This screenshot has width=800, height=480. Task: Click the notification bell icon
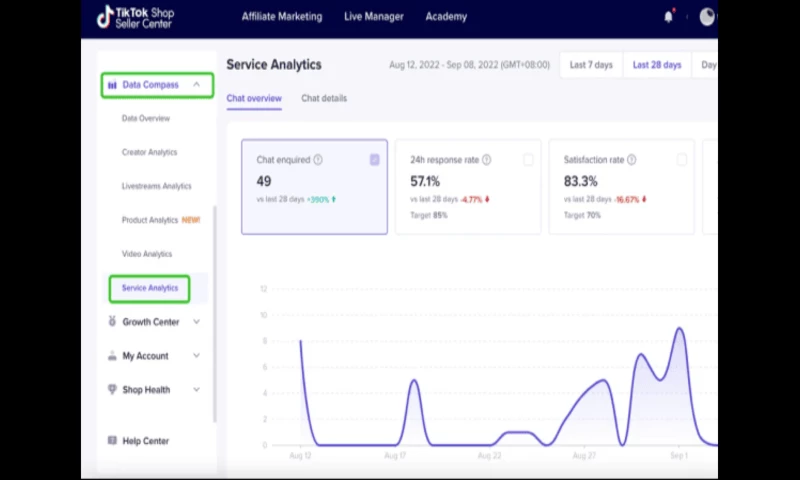pos(668,17)
